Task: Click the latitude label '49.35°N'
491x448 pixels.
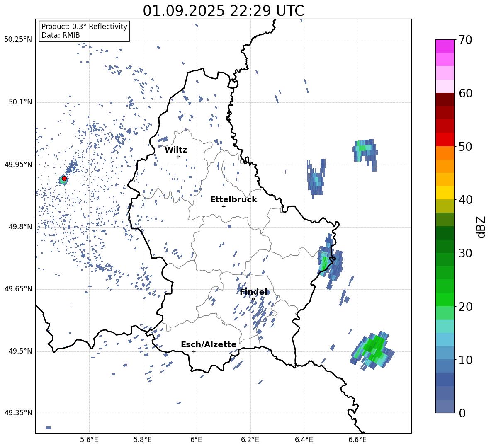Action: [x=18, y=413]
